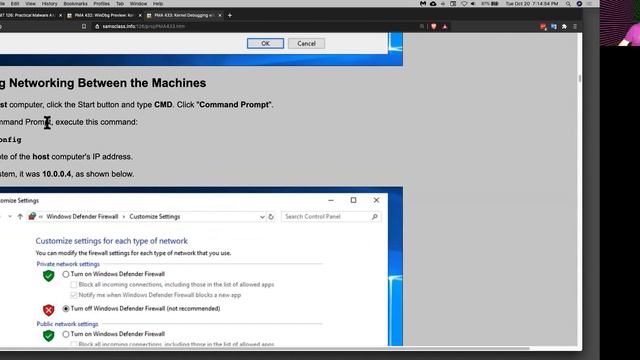Select Turn on Windows Defender Firewall under Private
This screenshot has width=640, height=360.
[66, 274]
